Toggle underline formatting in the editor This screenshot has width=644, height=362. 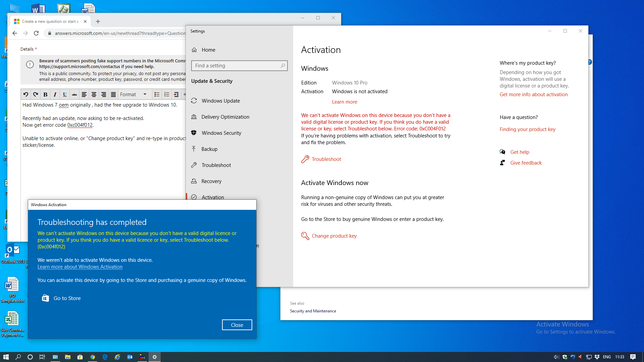(x=65, y=95)
